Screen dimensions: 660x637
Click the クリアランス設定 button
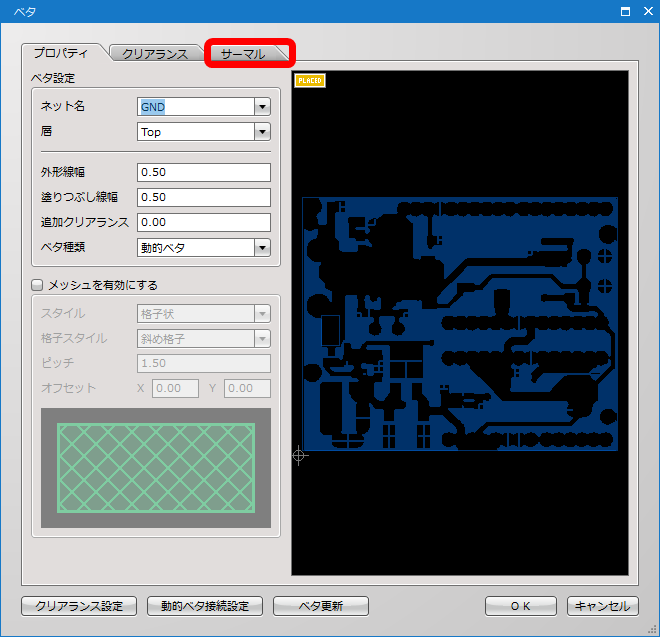[79, 606]
